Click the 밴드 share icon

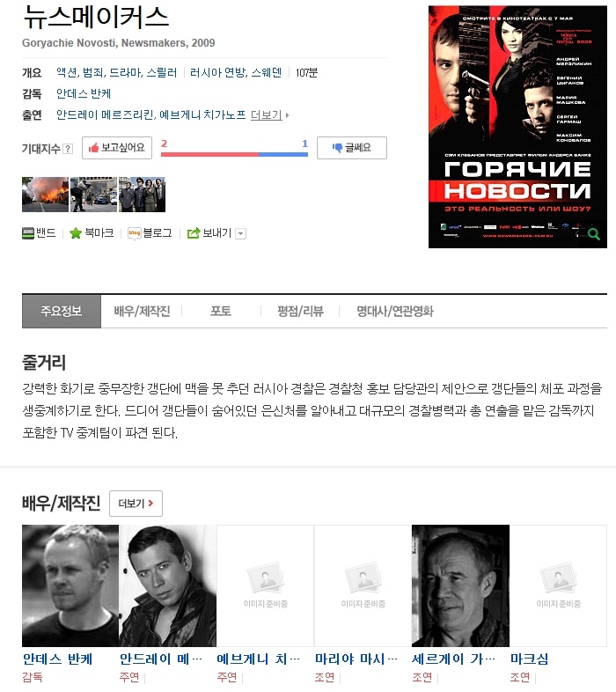pyautogui.click(x=28, y=233)
